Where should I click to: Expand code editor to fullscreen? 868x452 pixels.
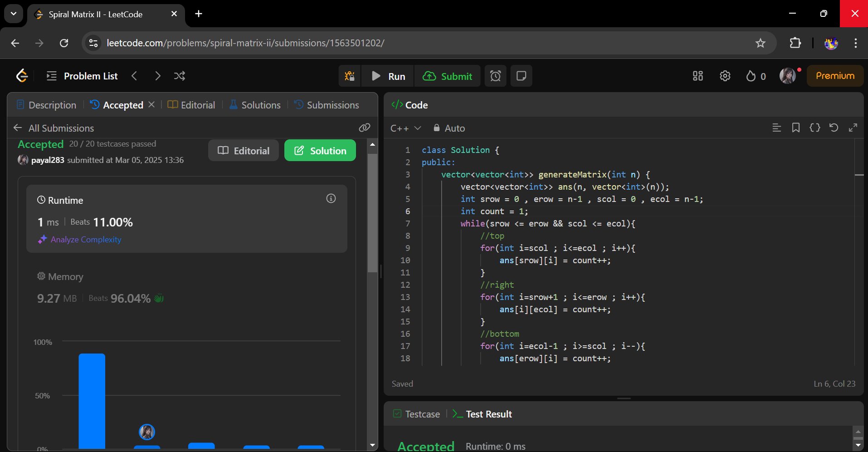point(853,128)
